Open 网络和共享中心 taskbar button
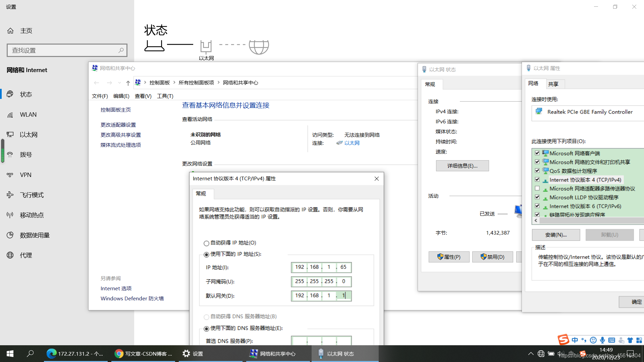This screenshot has height=362, width=644. point(278,354)
